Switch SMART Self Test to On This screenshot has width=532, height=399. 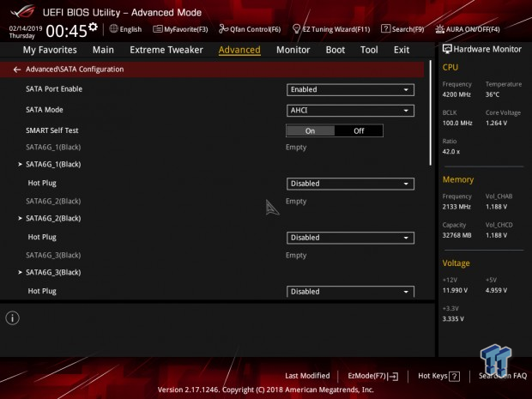310,131
